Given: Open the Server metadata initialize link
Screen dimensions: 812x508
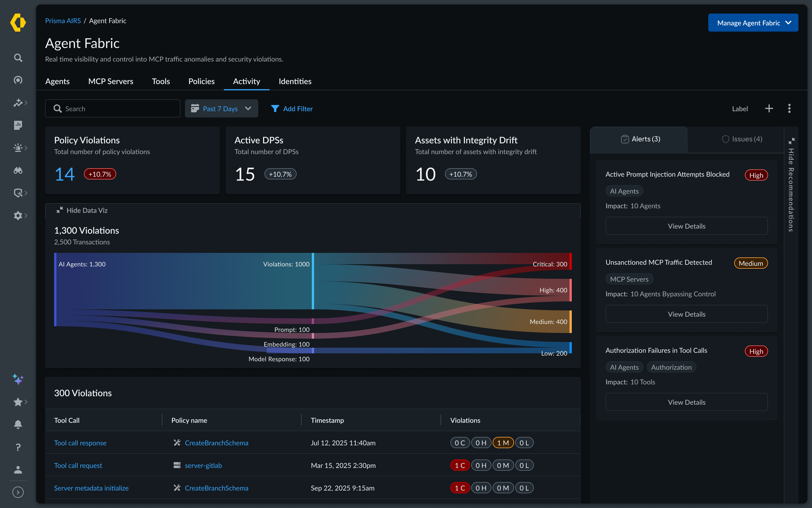Looking at the screenshot, I should 91,488.
